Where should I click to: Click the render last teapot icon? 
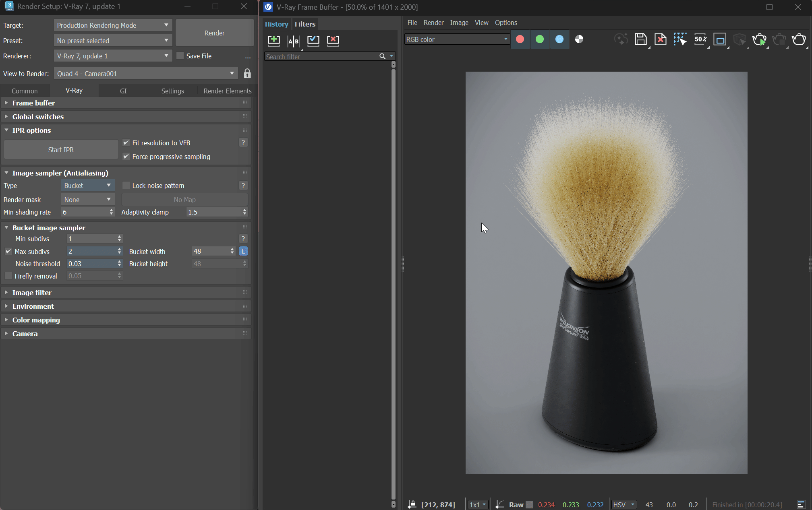click(x=798, y=39)
